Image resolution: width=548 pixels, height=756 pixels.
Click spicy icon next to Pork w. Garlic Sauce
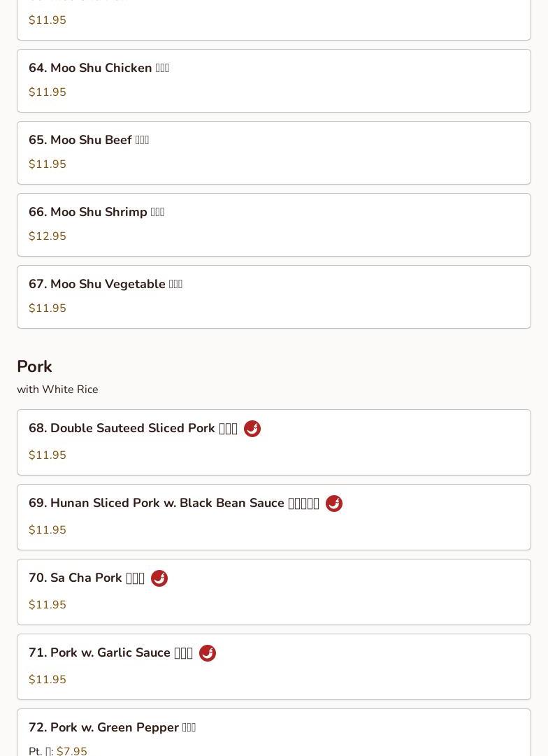(x=207, y=652)
